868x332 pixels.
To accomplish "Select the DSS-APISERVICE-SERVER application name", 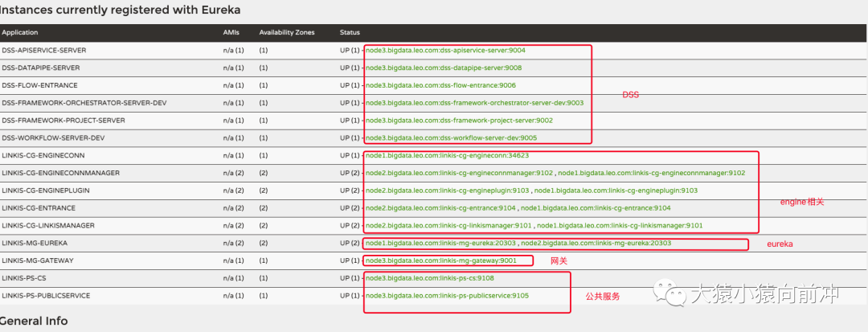I will point(44,51).
